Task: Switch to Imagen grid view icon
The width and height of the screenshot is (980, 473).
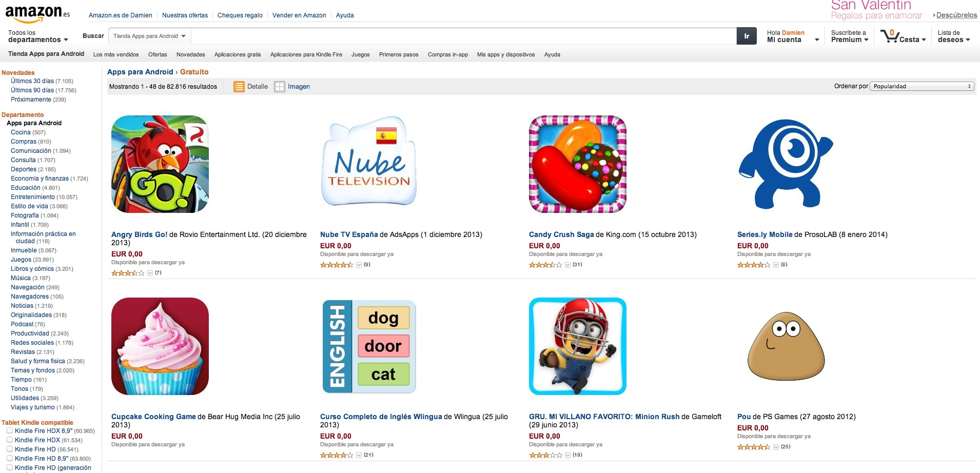Action: [279, 87]
